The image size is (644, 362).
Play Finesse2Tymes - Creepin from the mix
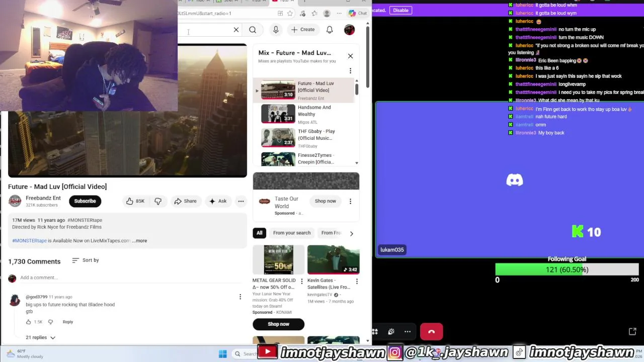click(x=304, y=159)
